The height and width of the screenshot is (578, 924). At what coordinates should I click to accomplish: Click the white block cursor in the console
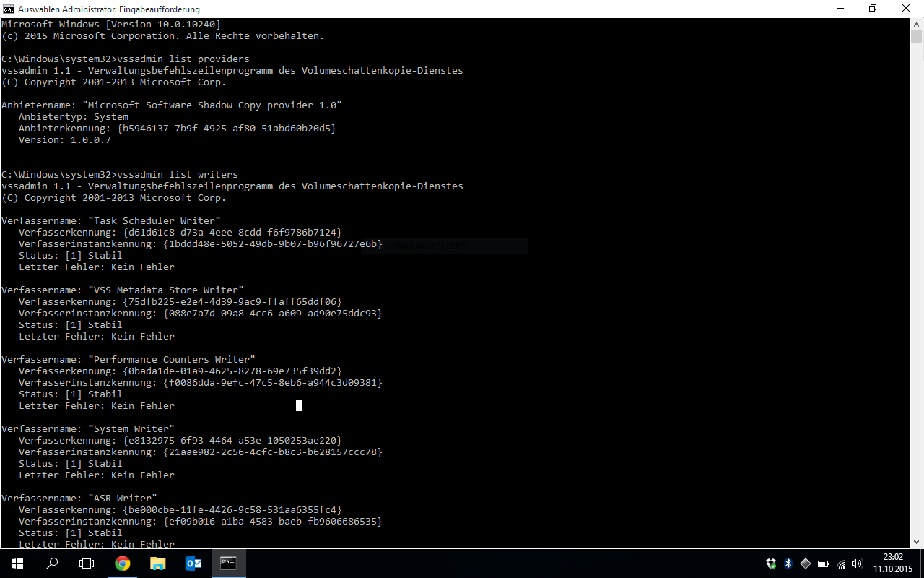(299, 405)
